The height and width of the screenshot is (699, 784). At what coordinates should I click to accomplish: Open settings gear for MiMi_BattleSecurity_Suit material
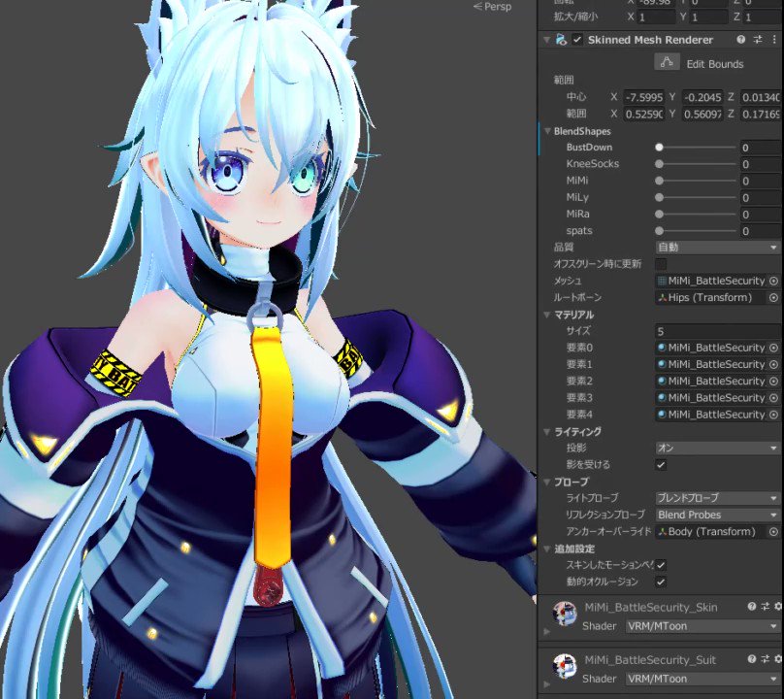pyautogui.click(x=778, y=659)
